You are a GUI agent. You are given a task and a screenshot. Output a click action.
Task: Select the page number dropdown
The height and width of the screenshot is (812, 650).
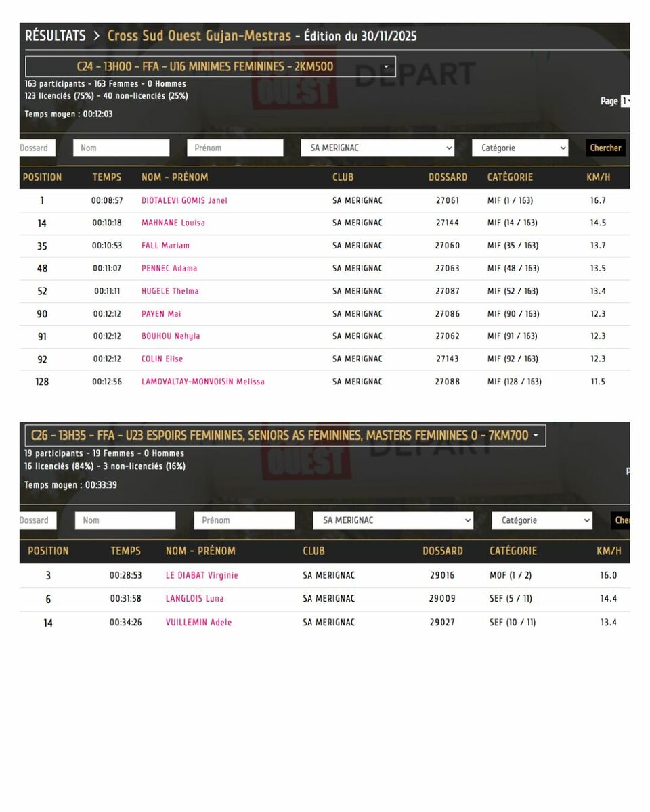click(x=625, y=101)
